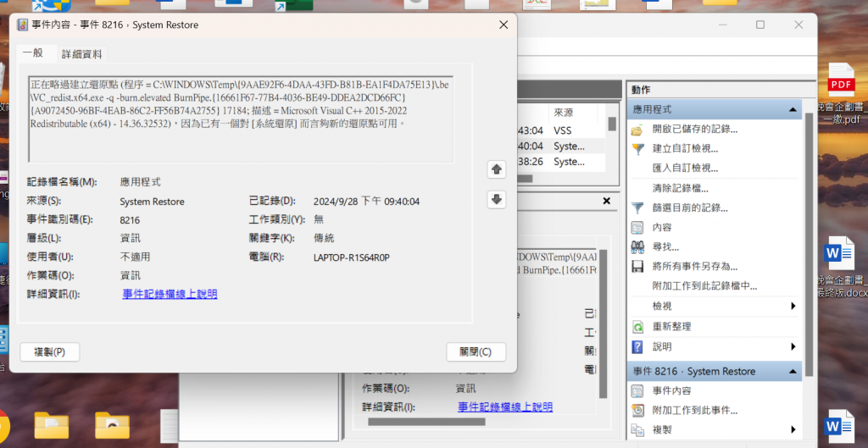Open 內容 properties icon in actions pane
This screenshot has width=868, height=448.
pos(637,227)
